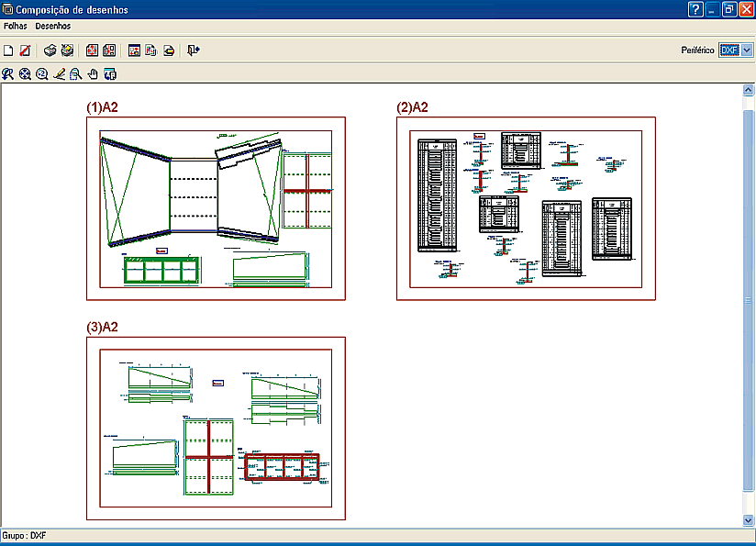
Task: Select sheet (2)A2 thumbnail
Action: point(526,208)
